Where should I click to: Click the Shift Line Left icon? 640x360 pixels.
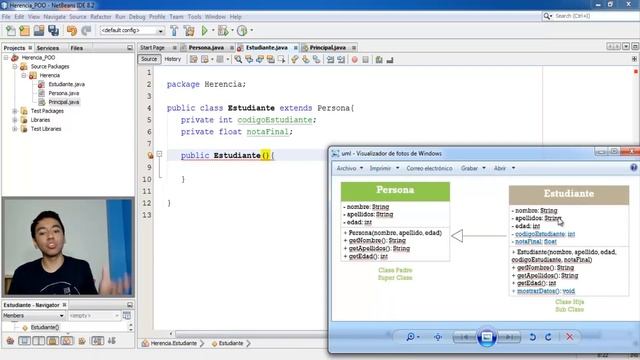pos(330,60)
